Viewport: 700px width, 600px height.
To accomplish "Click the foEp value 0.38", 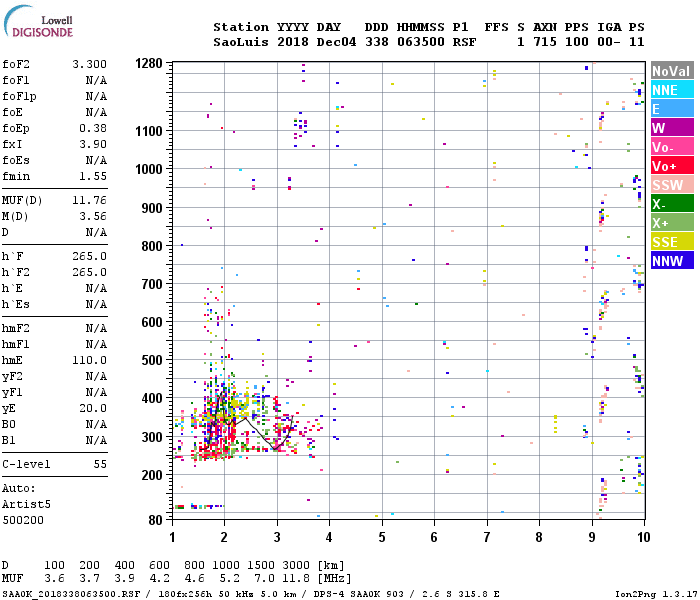I will (93, 129).
